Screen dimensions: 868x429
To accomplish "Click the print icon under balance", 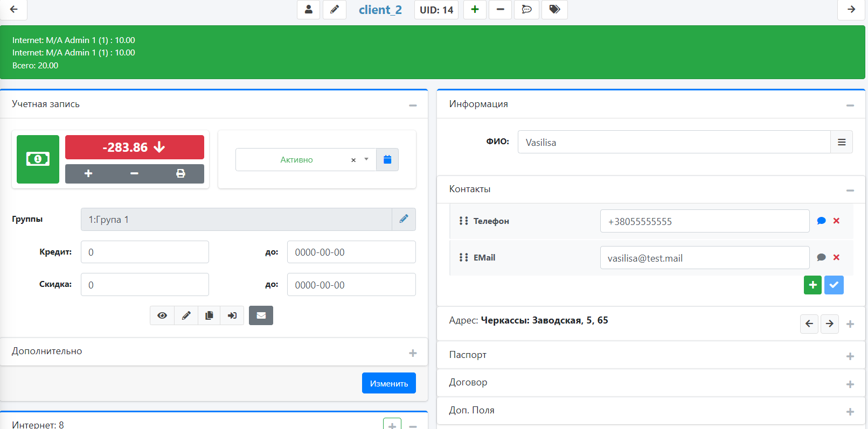I will (x=180, y=173).
